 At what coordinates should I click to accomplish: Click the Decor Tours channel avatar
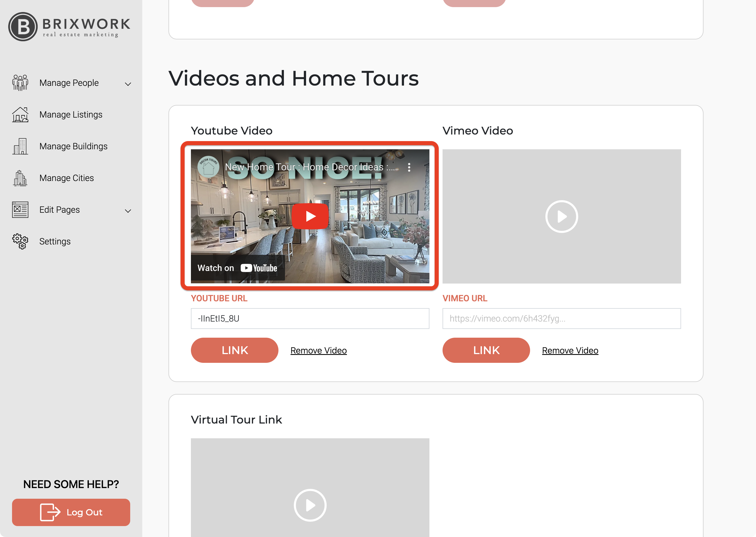[x=208, y=167]
